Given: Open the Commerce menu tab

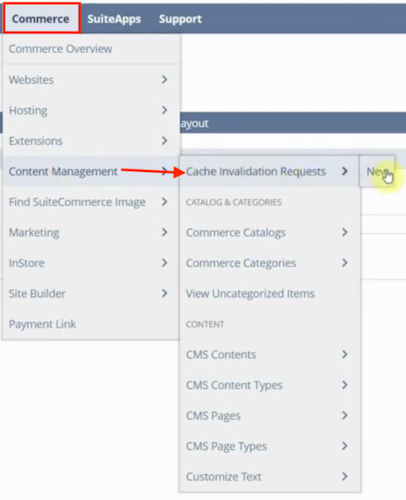Looking at the screenshot, I should (x=41, y=19).
